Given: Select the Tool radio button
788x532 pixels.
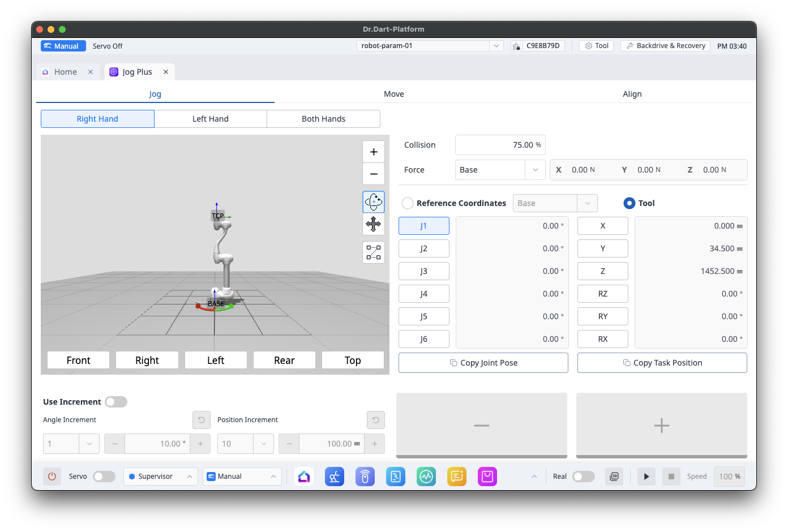Looking at the screenshot, I should (629, 203).
